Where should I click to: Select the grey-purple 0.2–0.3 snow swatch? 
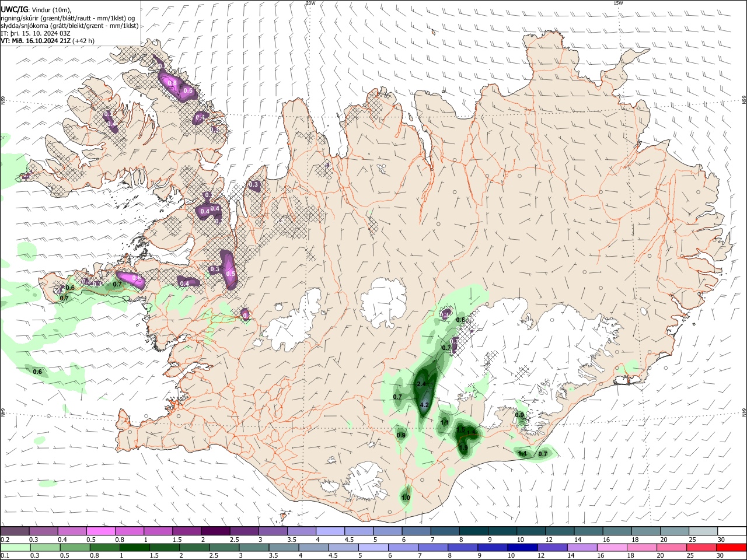click(x=15, y=531)
